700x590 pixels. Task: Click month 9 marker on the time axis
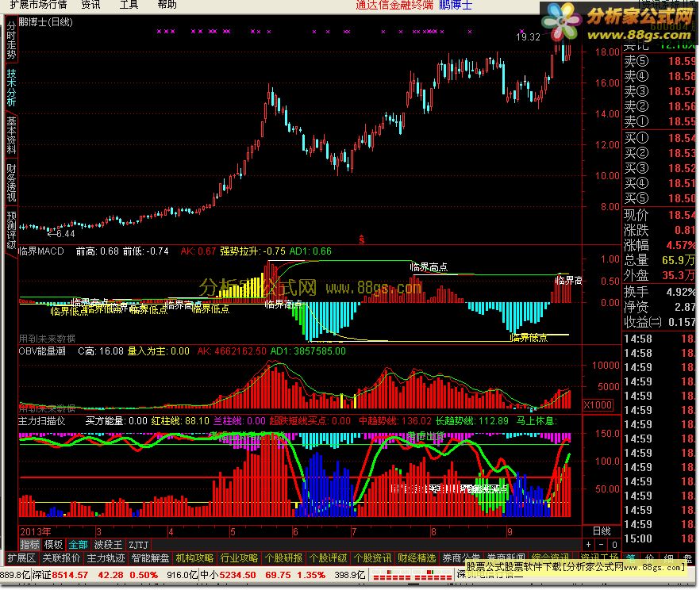click(x=510, y=531)
